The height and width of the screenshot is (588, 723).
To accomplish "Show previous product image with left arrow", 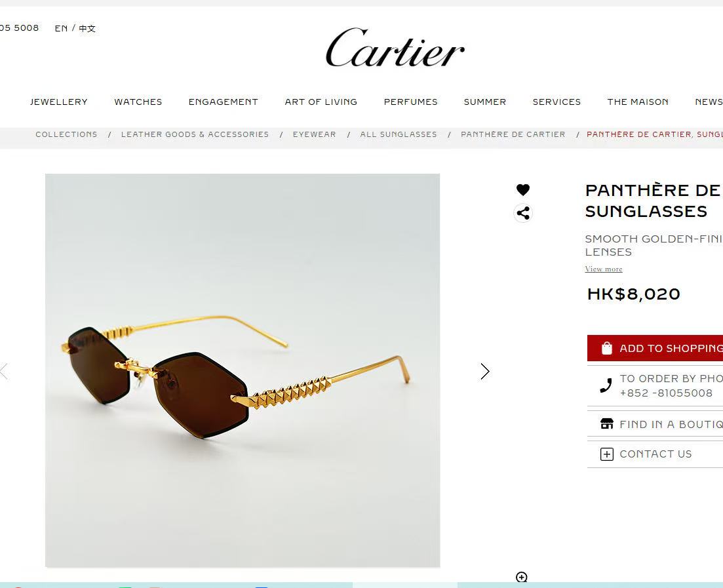I will tap(4, 371).
